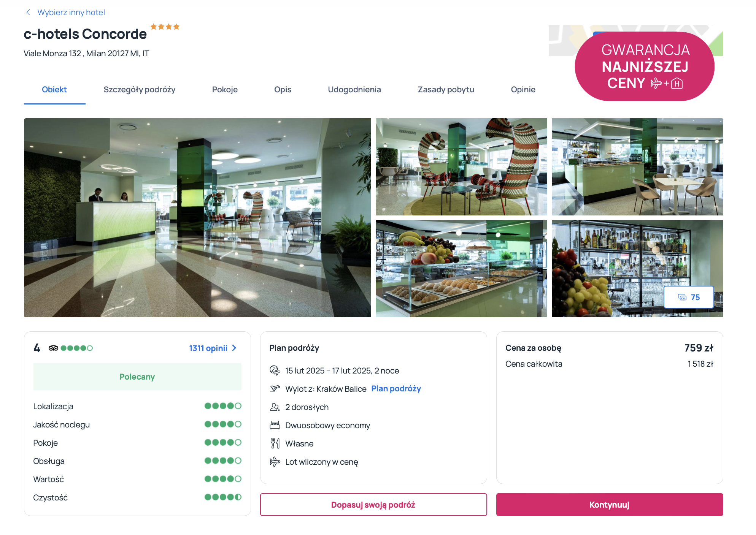The height and width of the screenshot is (535, 756).
Task: Switch to Zasady pobytu tab
Action: coord(446,90)
